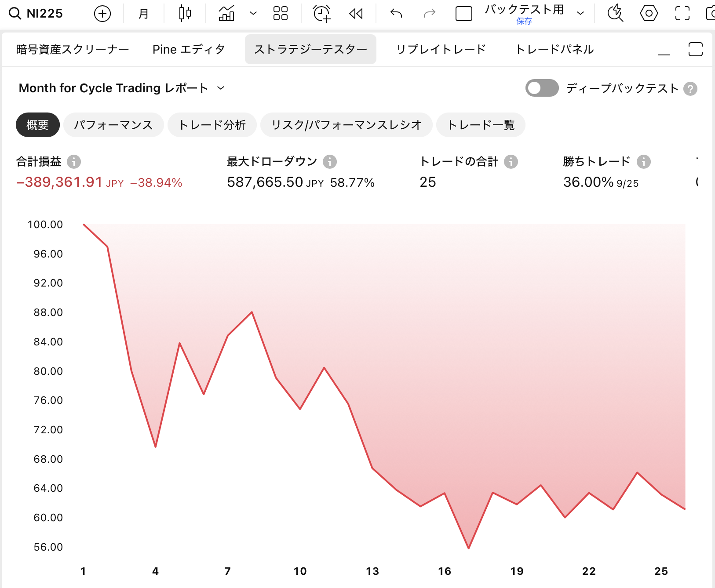Image resolution: width=715 pixels, height=588 pixels.
Task: Select パフォーマンス report section
Action: coord(113,125)
